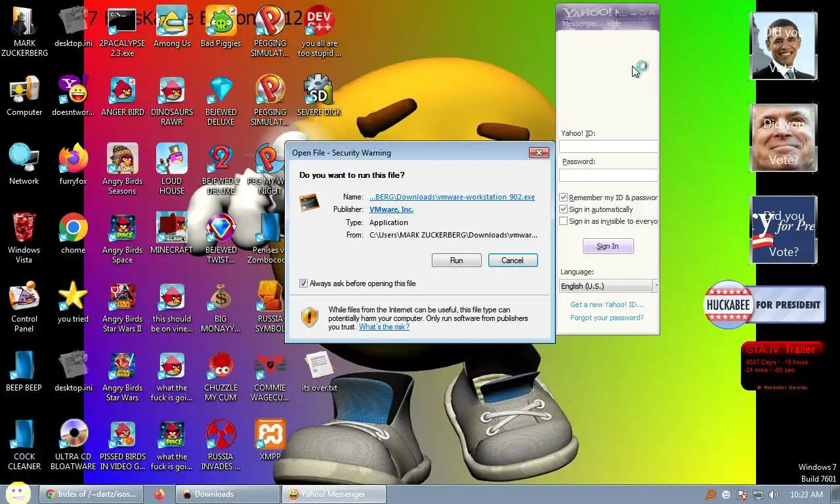Switch to the Downloads taskbar button

click(228, 494)
